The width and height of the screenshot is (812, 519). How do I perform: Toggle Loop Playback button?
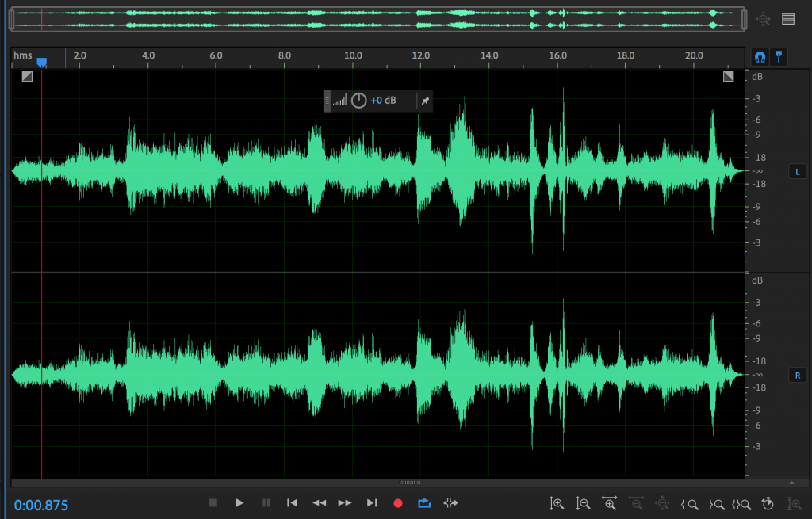[424, 503]
